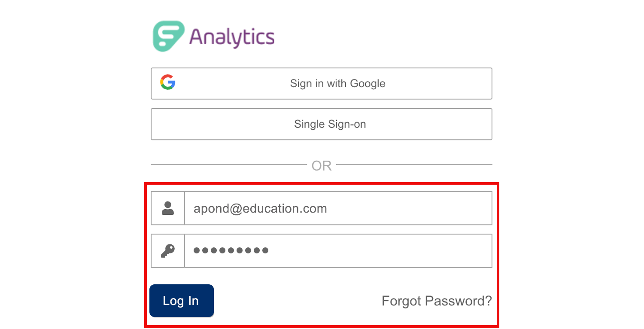
Task: Choose the Single Sign-on option
Action: 322,124
